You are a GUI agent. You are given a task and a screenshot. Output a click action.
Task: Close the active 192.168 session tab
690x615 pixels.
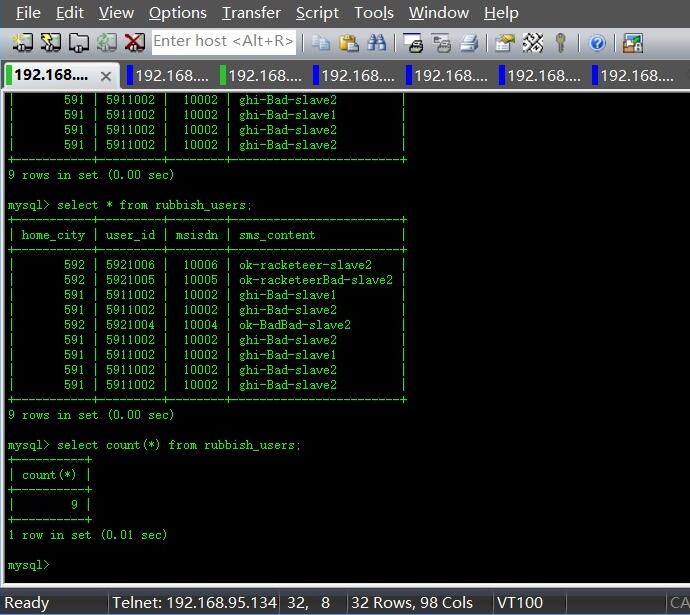pyautogui.click(x=106, y=76)
